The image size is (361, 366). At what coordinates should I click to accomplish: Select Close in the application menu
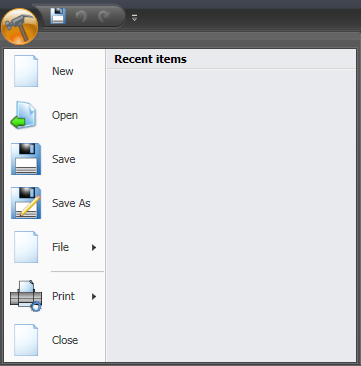(x=65, y=340)
